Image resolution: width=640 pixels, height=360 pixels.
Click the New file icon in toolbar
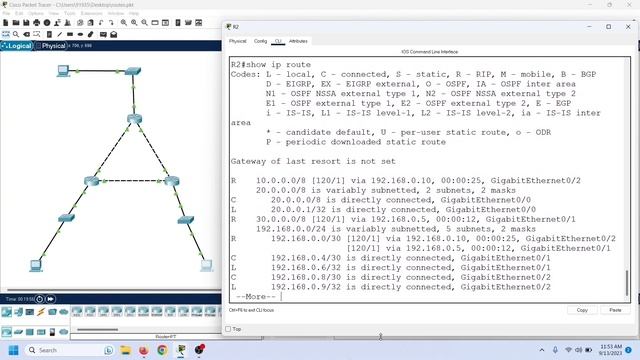tap(6, 23)
